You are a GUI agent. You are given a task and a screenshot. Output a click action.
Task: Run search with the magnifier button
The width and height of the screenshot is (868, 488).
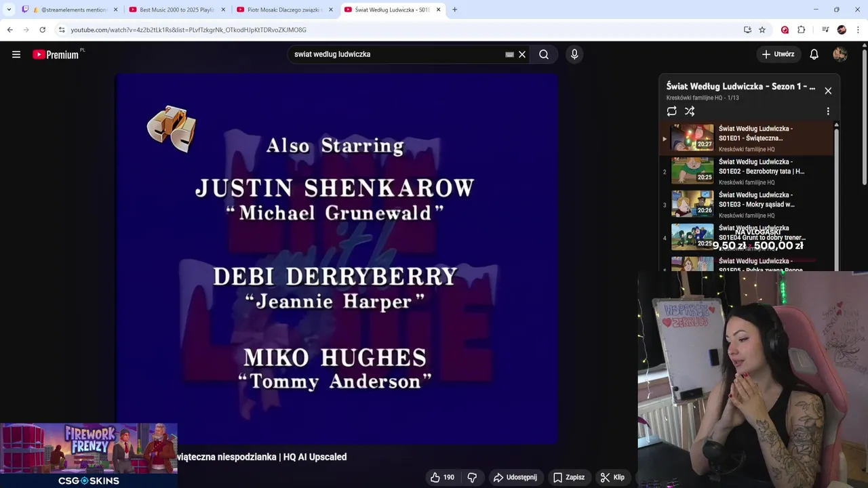click(x=544, y=54)
